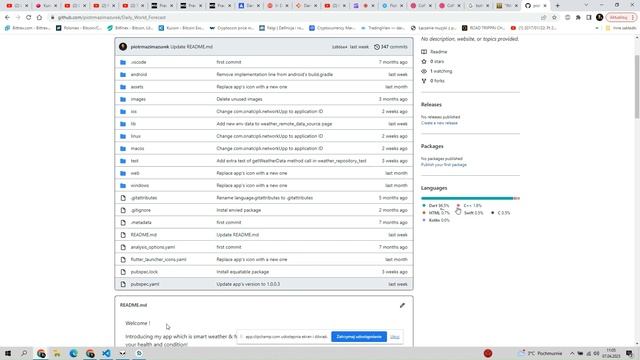This screenshot has width=640, height=360.
Task: Open the flutter_launcher_icons.yaml file
Action: [x=158, y=260]
